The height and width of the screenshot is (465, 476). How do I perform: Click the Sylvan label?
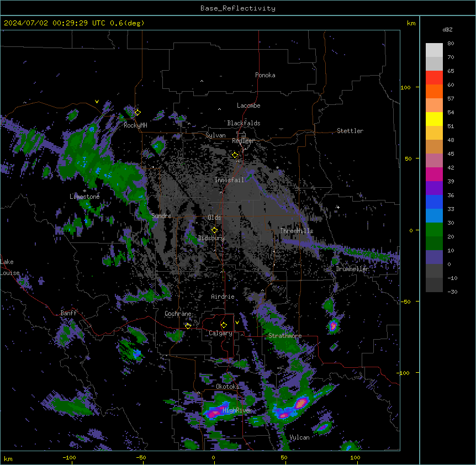215,135
